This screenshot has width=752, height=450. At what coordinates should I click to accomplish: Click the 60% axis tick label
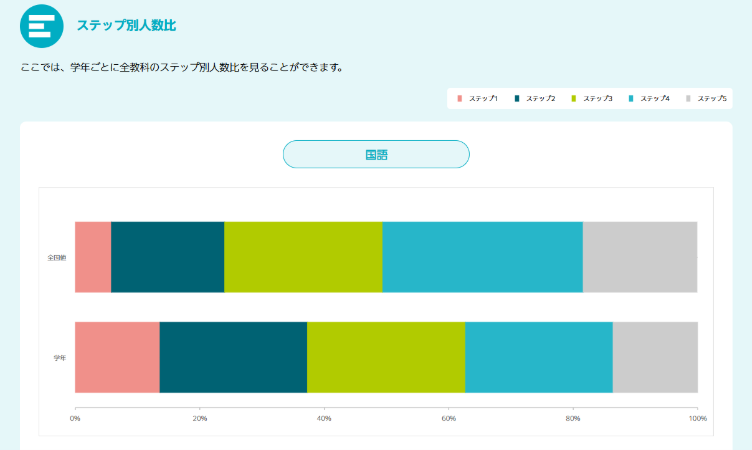448,418
